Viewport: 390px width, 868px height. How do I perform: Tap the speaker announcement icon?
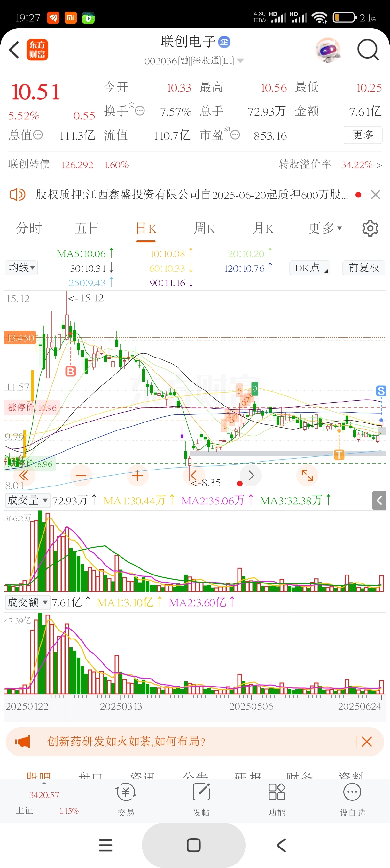coord(17,195)
